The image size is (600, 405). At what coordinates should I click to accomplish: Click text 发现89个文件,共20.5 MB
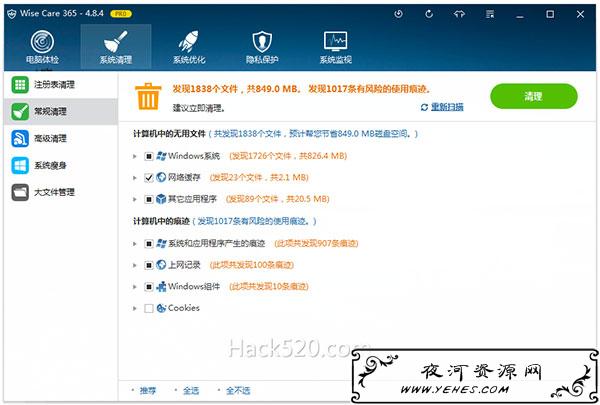pos(277,199)
